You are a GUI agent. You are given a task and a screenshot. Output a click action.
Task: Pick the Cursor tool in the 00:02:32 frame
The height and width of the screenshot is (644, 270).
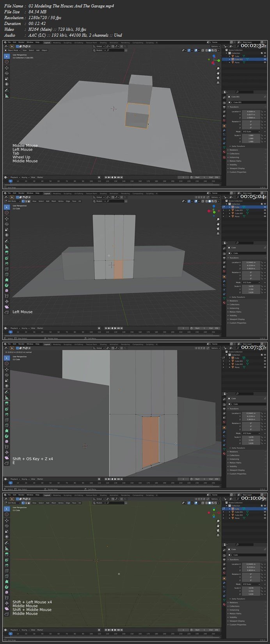point(7,62)
